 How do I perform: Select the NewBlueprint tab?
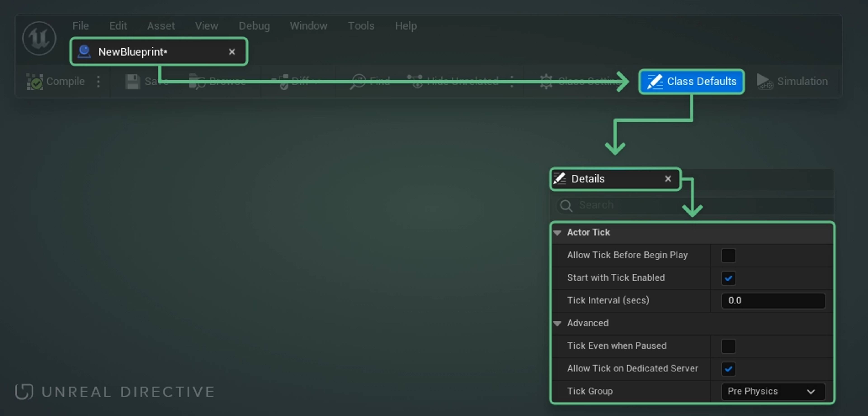click(133, 52)
